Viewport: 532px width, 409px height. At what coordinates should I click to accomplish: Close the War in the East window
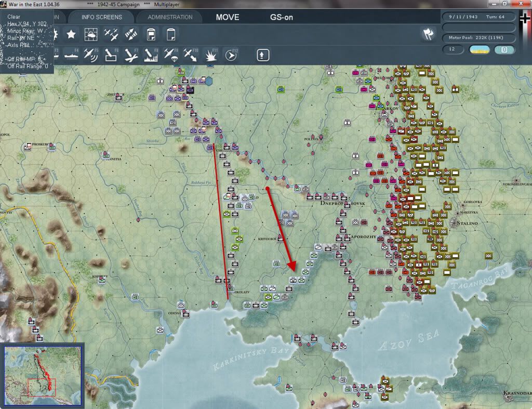coord(522,4)
